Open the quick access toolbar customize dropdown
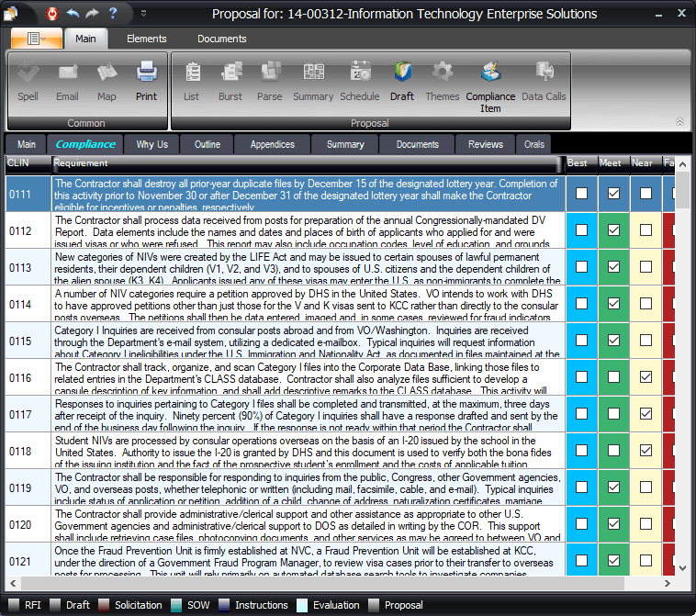The width and height of the screenshot is (696, 616). tap(143, 14)
